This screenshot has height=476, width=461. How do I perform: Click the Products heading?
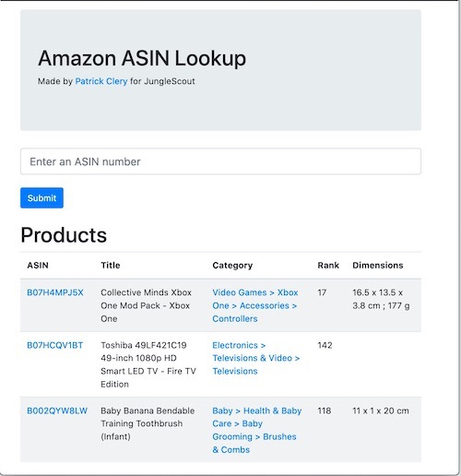[x=64, y=235]
